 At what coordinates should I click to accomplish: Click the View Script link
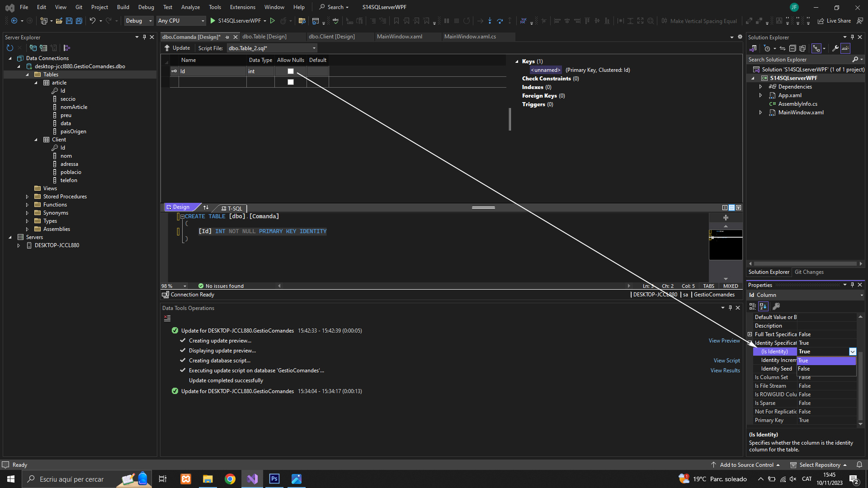726,361
